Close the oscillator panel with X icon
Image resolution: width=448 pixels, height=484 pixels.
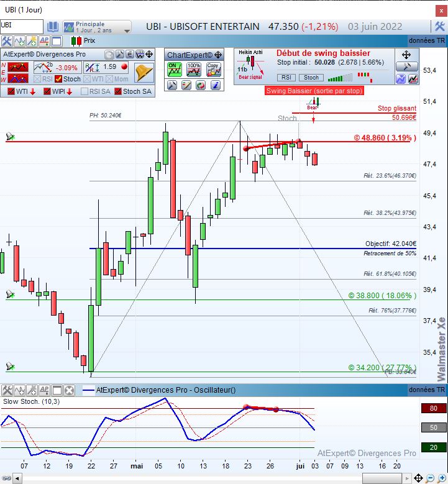70,390
